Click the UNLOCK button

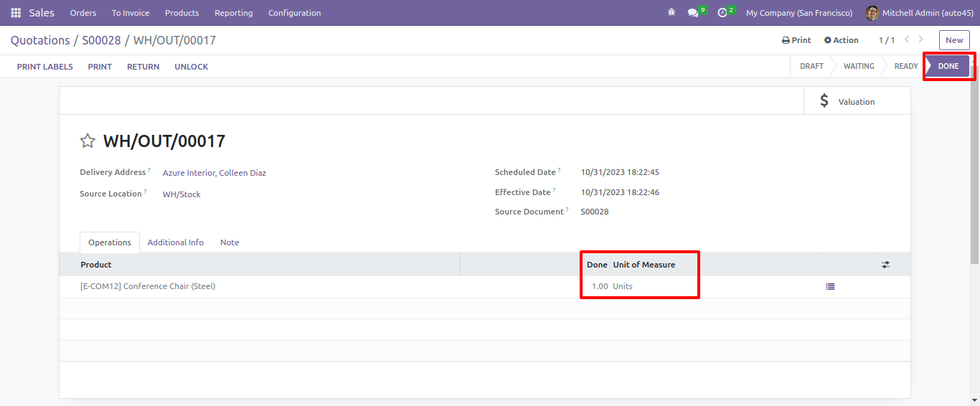pyautogui.click(x=191, y=67)
